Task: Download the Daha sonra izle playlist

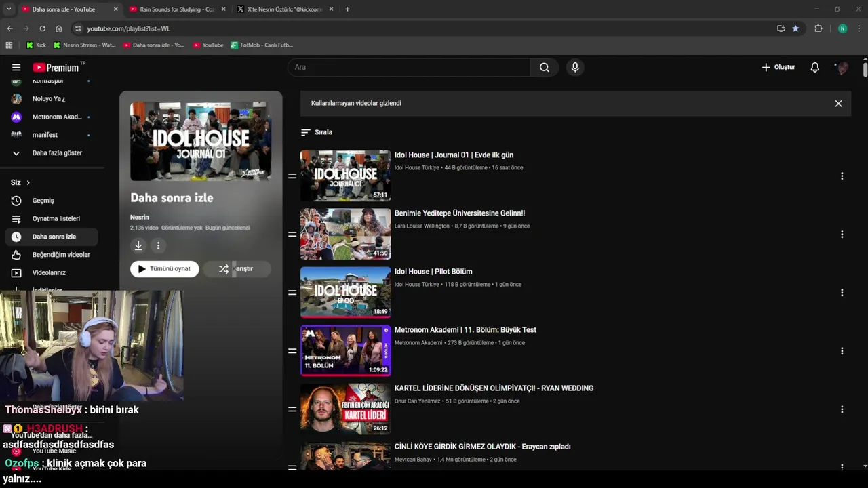Action: 138,245
